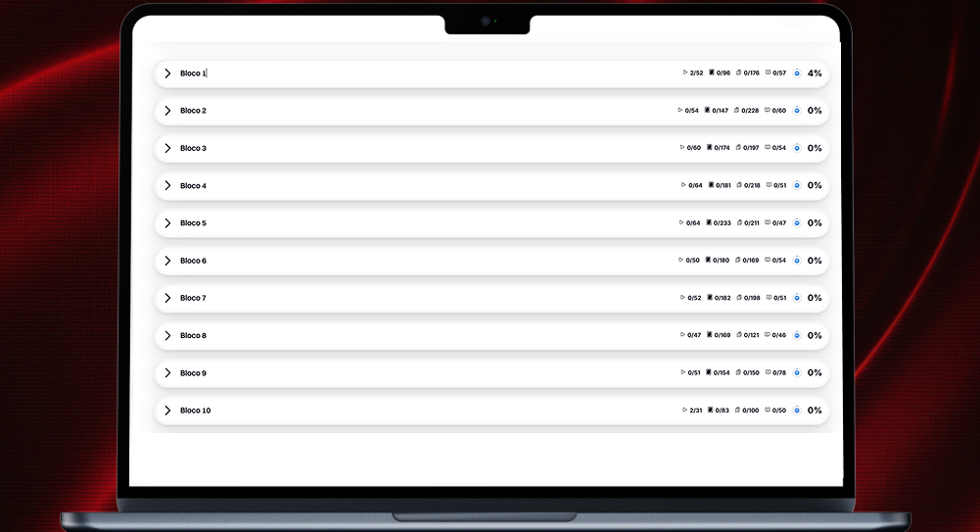980x532 pixels.
Task: Click the play icon in Bloco 1 row
Action: tap(685, 73)
